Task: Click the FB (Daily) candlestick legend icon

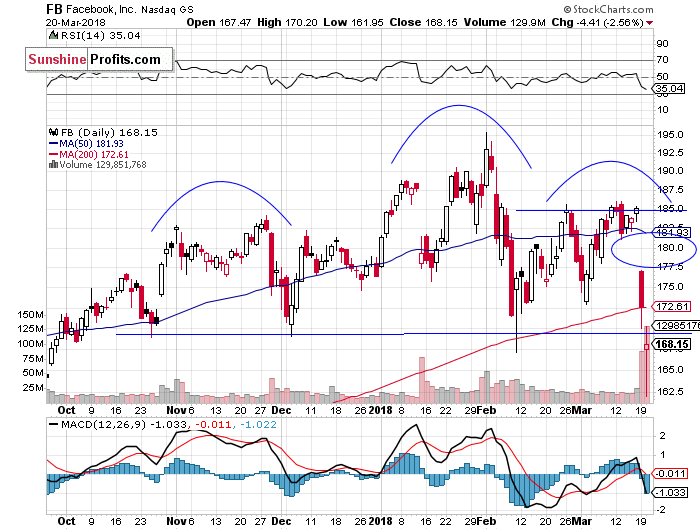Action: coord(54,132)
